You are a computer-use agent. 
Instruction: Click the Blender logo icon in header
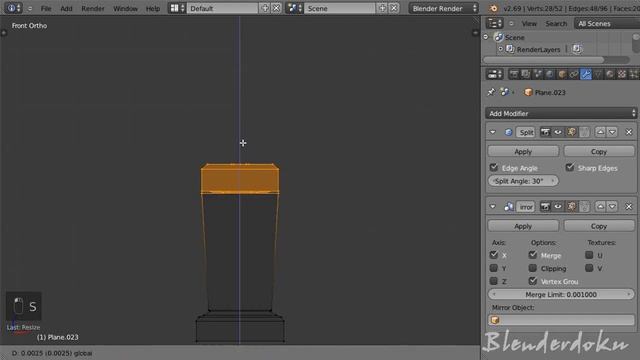pos(493,9)
